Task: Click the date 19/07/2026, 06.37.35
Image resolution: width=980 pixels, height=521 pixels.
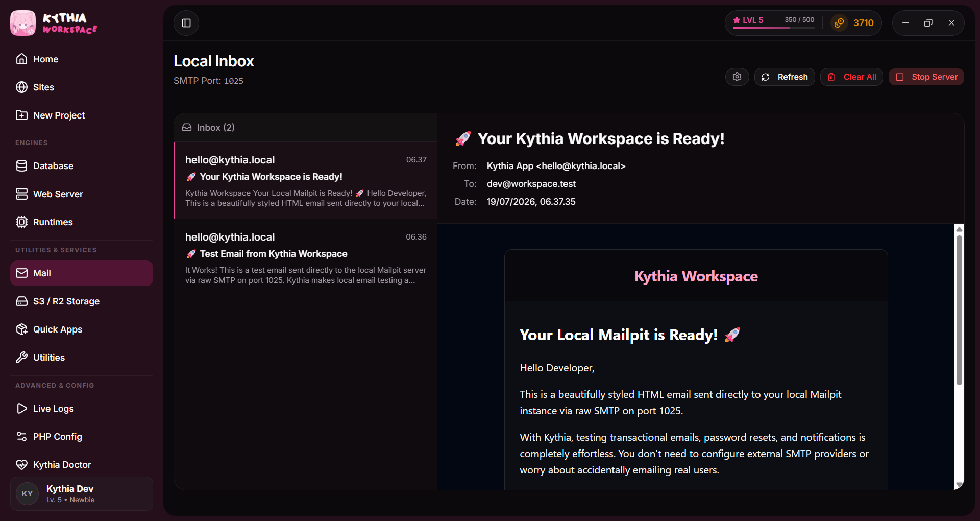Action: 531,202
